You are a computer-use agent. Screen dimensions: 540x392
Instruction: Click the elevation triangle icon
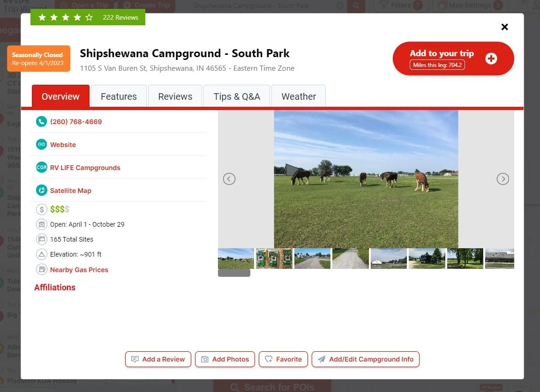pyautogui.click(x=41, y=254)
